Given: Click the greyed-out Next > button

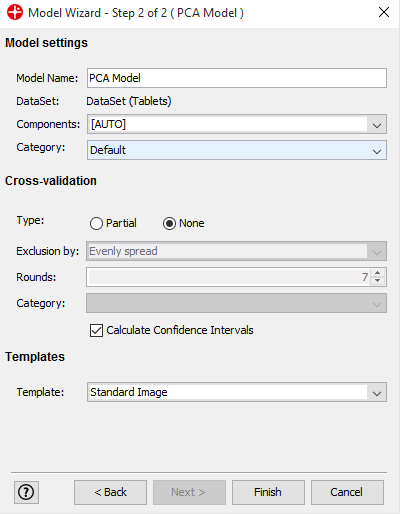Looking at the screenshot, I should point(189,492).
